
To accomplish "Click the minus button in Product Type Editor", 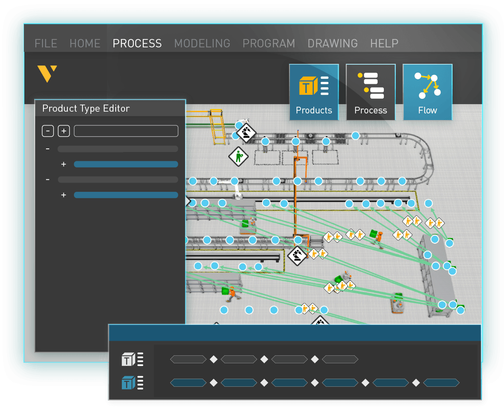I will 48,131.
